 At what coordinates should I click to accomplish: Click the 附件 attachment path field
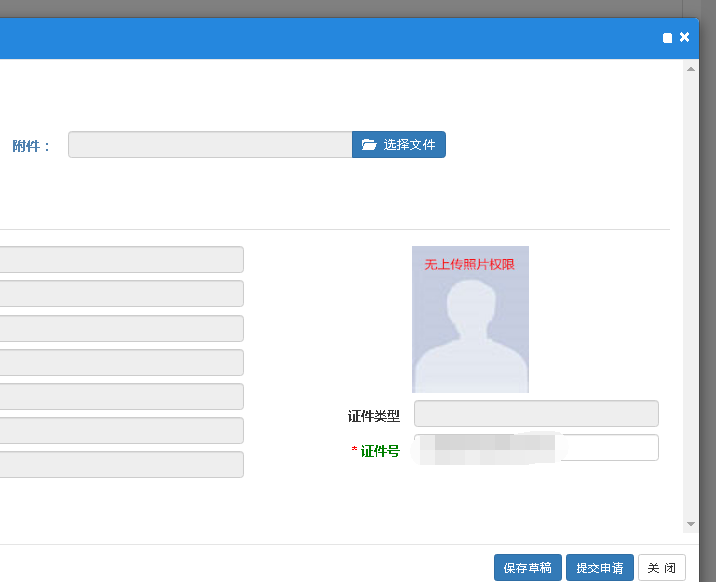[x=210, y=145]
